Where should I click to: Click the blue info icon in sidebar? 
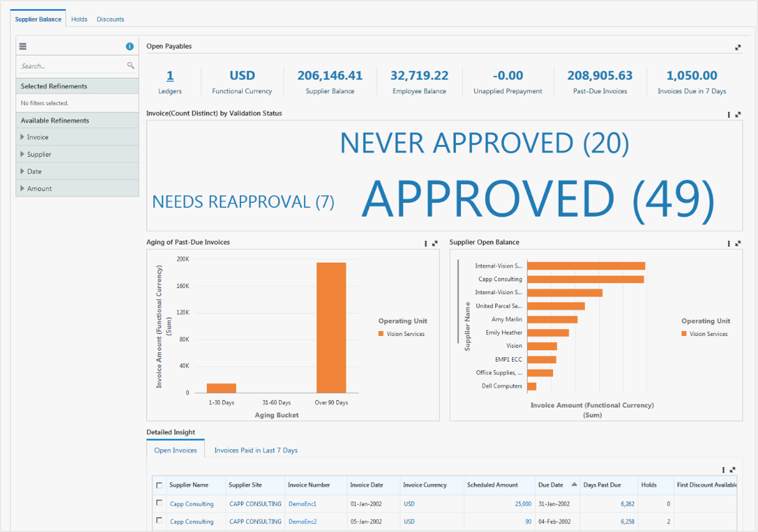[130, 46]
